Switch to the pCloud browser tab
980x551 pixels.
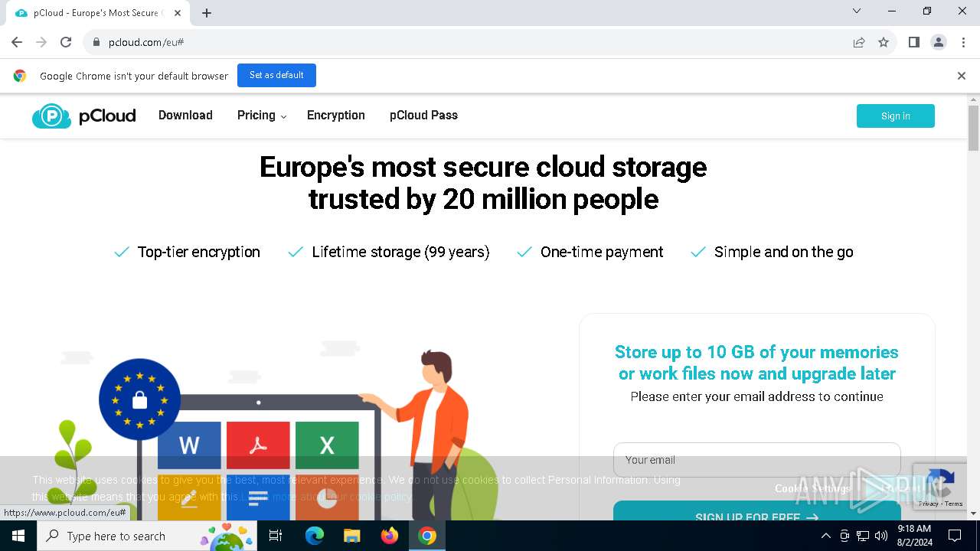[x=96, y=13]
